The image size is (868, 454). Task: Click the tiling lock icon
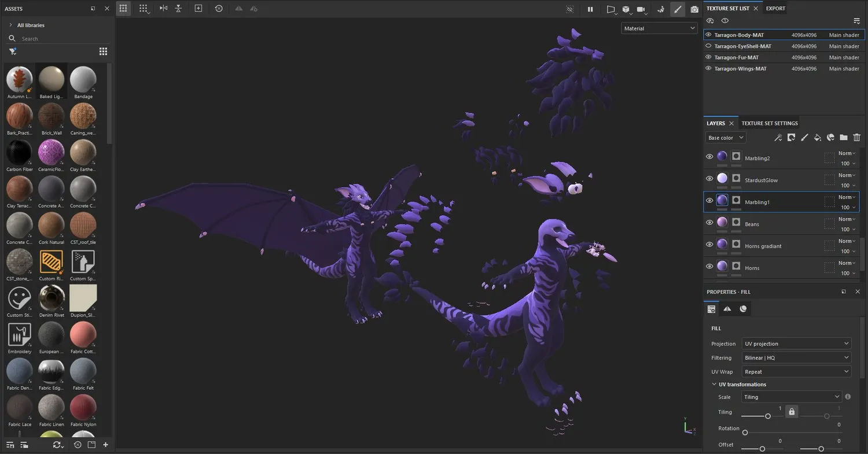(792, 412)
